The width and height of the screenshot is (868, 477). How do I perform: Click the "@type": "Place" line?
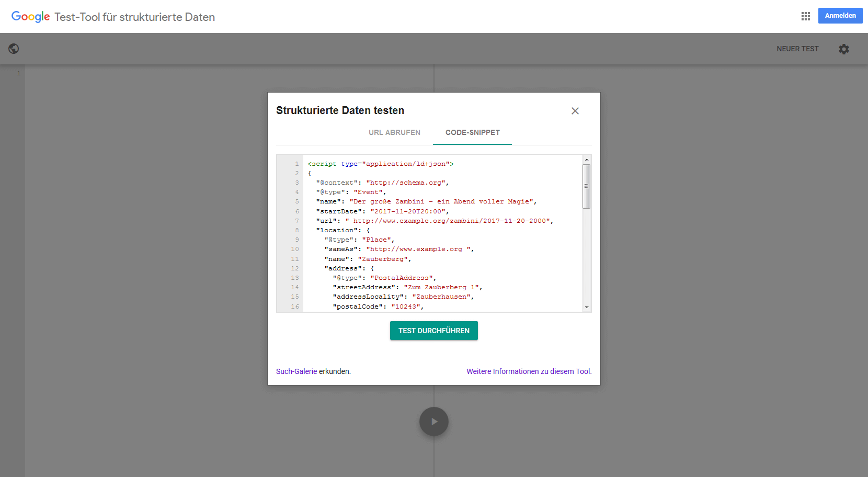[359, 240]
